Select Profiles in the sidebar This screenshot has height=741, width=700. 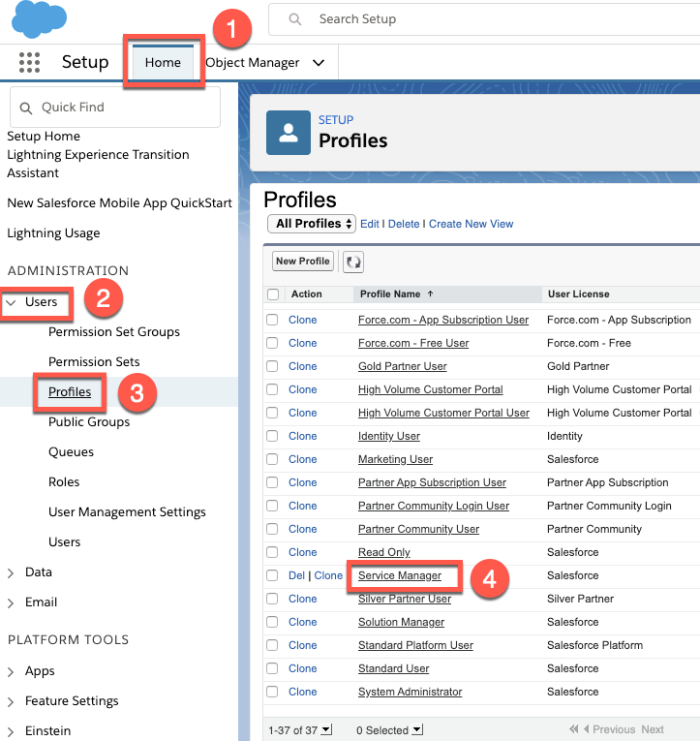(x=70, y=391)
